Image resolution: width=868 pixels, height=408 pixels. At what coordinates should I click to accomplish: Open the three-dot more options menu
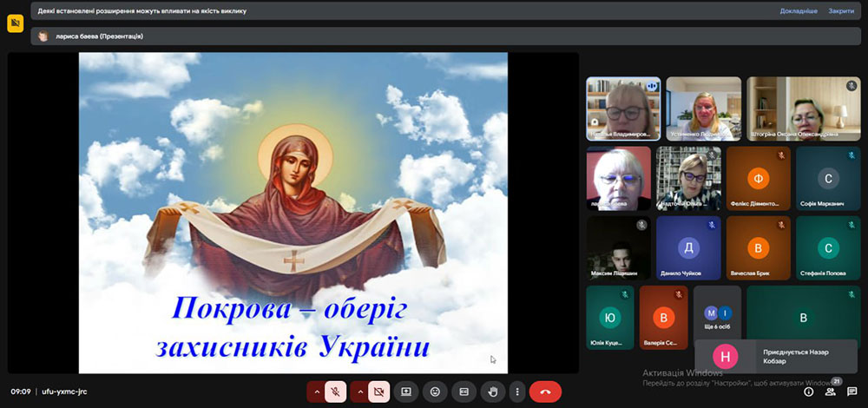click(x=518, y=392)
